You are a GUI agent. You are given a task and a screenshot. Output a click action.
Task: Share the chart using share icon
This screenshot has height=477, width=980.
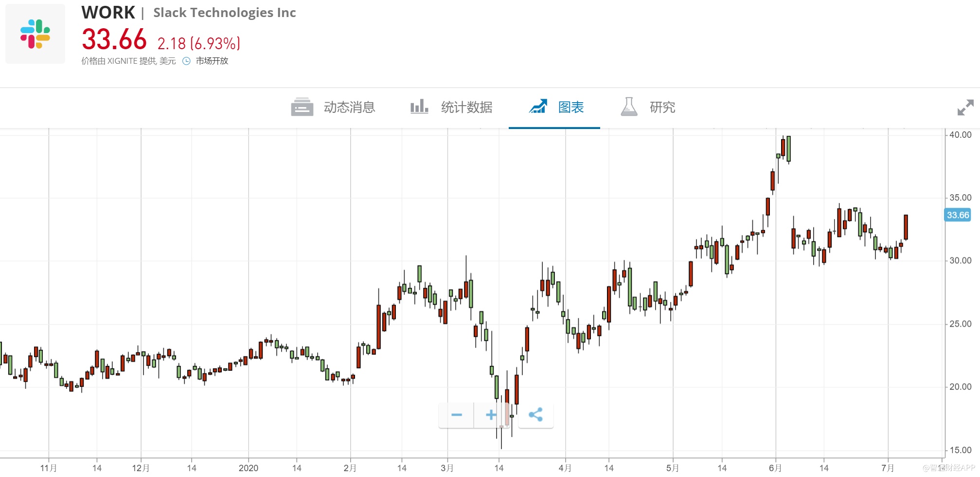535,415
